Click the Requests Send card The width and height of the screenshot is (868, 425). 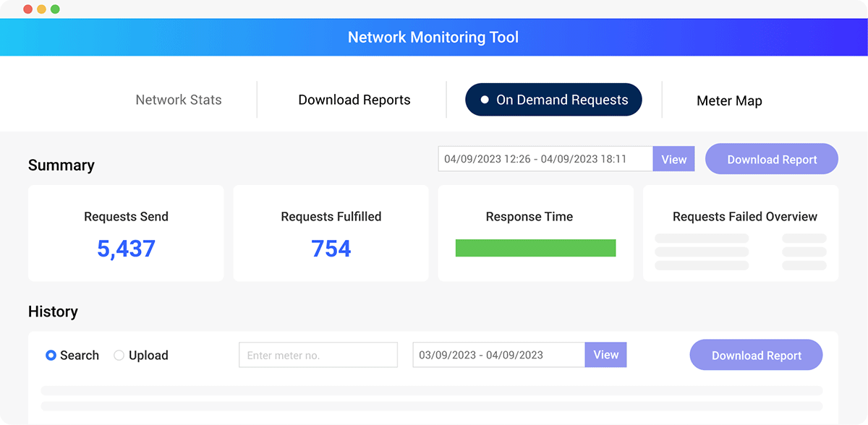coord(126,233)
